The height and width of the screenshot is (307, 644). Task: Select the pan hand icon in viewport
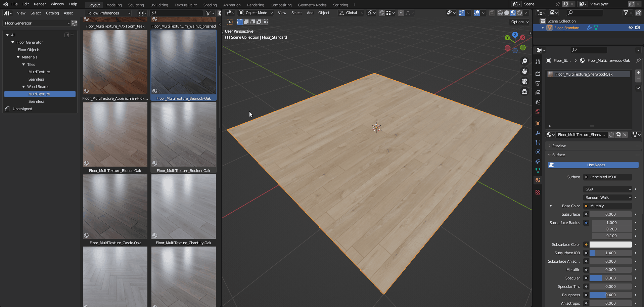tap(524, 71)
